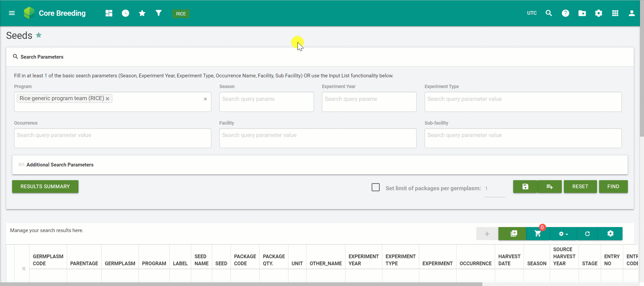Viewport: 644px width, 286px height.
Task: Mark Seeds page as favorite star
Action: pos(39,35)
